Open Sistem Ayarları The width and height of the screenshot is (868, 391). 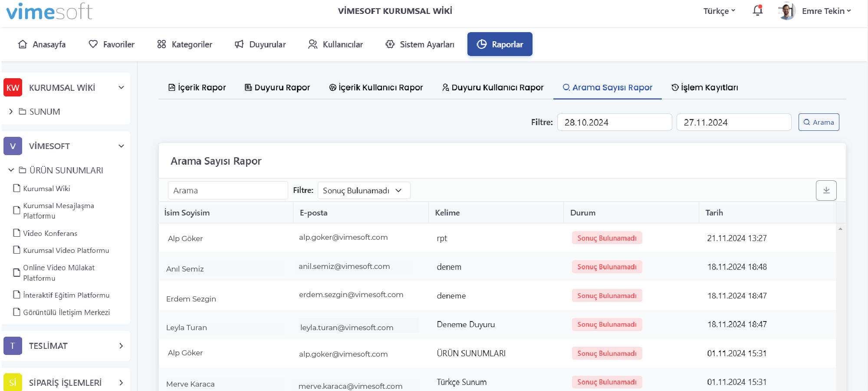click(x=420, y=44)
